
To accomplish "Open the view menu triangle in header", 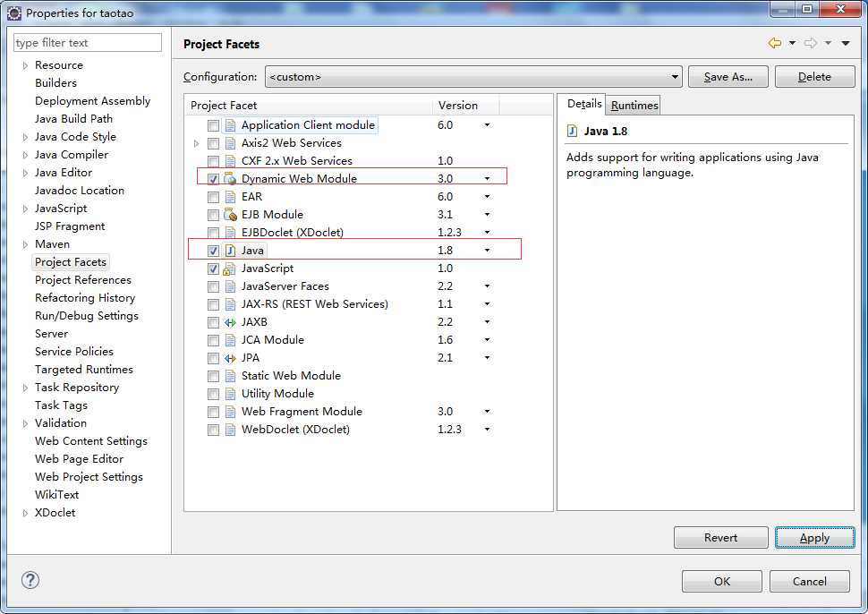I will [846, 43].
